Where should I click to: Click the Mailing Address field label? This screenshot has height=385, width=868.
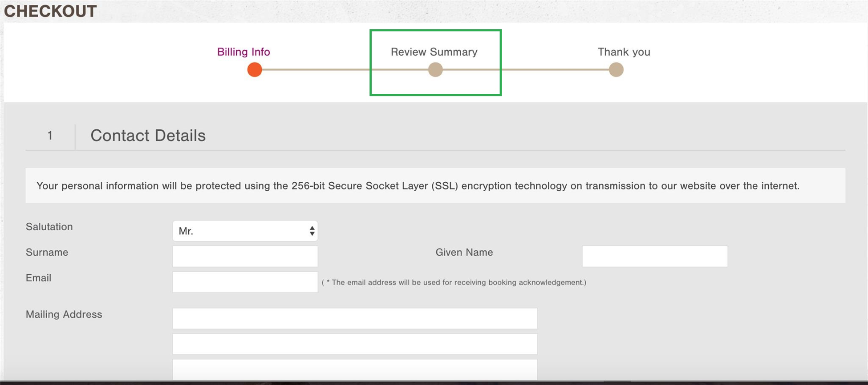(64, 314)
